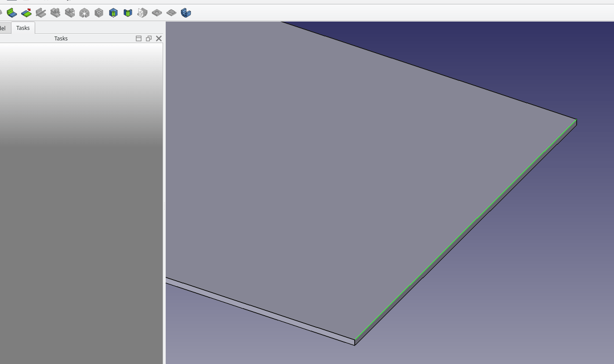614x364 pixels.
Task: Switch to the Model tab
Action: click(x=4, y=28)
